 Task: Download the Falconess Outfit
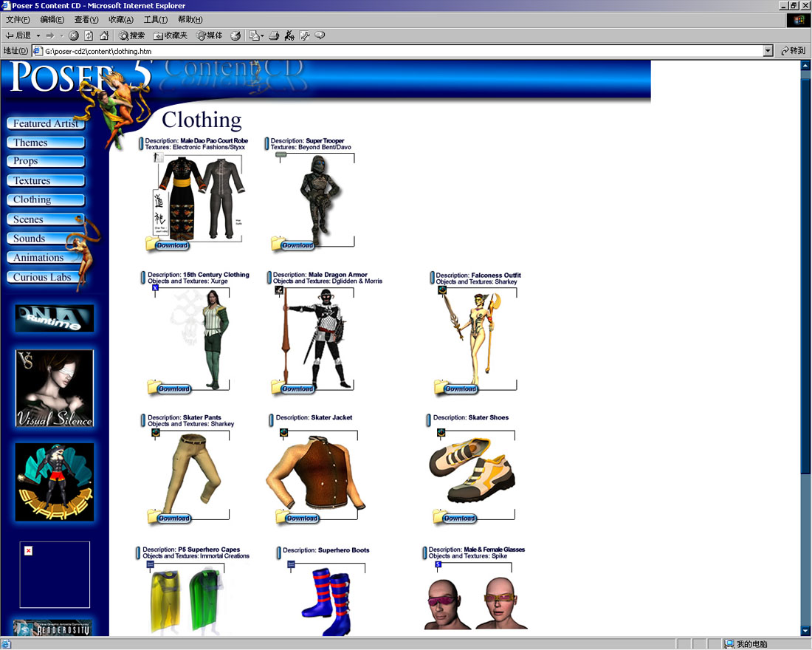455,389
